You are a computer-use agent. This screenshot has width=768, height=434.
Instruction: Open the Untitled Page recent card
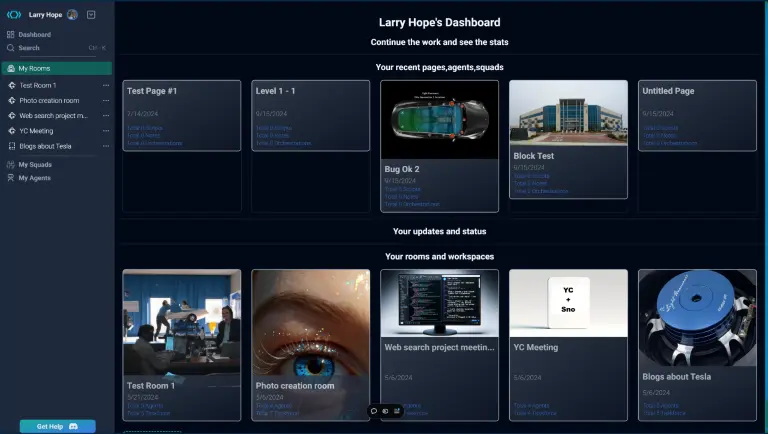[x=697, y=116]
